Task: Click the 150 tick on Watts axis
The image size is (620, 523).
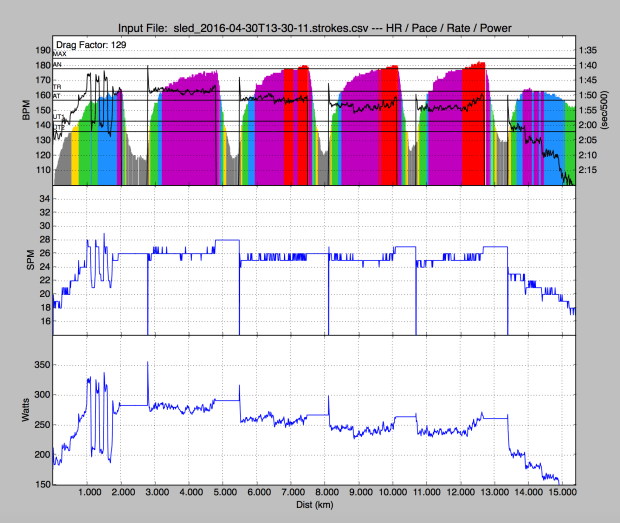Action: pos(39,484)
